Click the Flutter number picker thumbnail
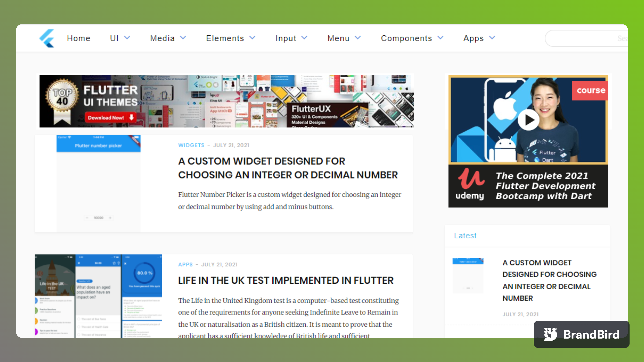This screenshot has width=644, height=362. point(98,183)
